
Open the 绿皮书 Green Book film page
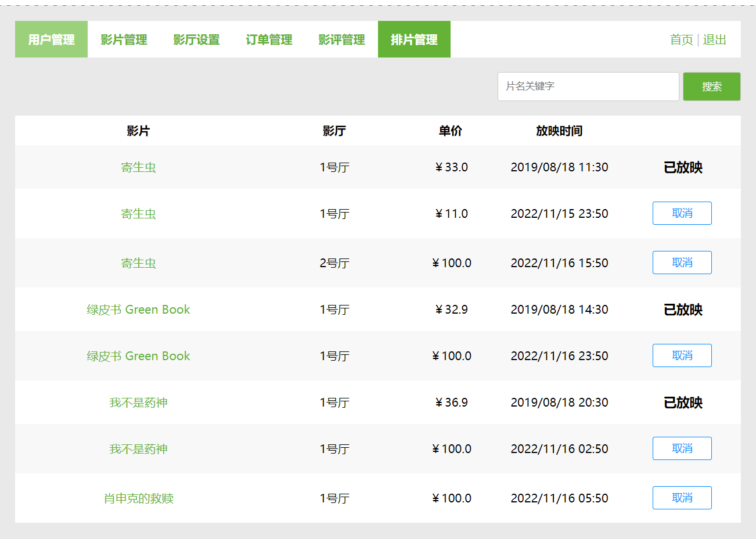(138, 309)
